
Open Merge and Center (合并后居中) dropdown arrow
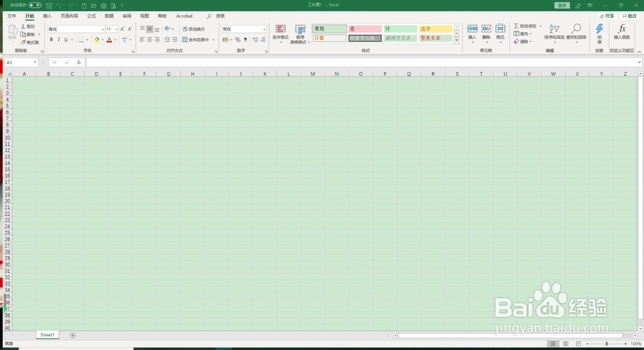coord(213,40)
